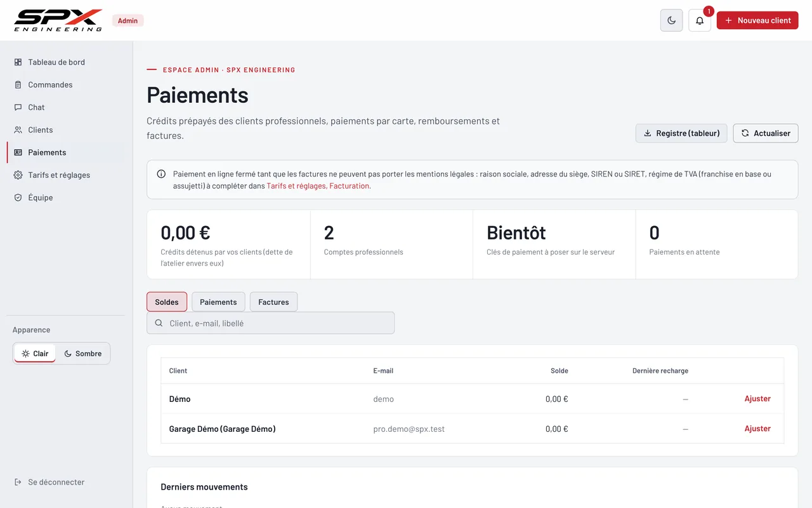
Task: Open the Équipe section
Action: pos(66,197)
